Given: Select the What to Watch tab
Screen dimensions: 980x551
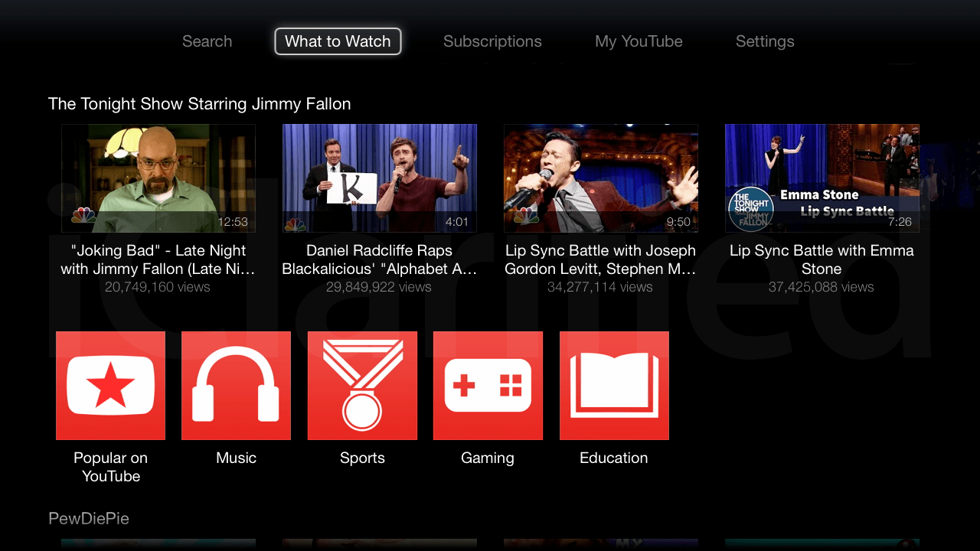Looking at the screenshot, I should point(338,41).
